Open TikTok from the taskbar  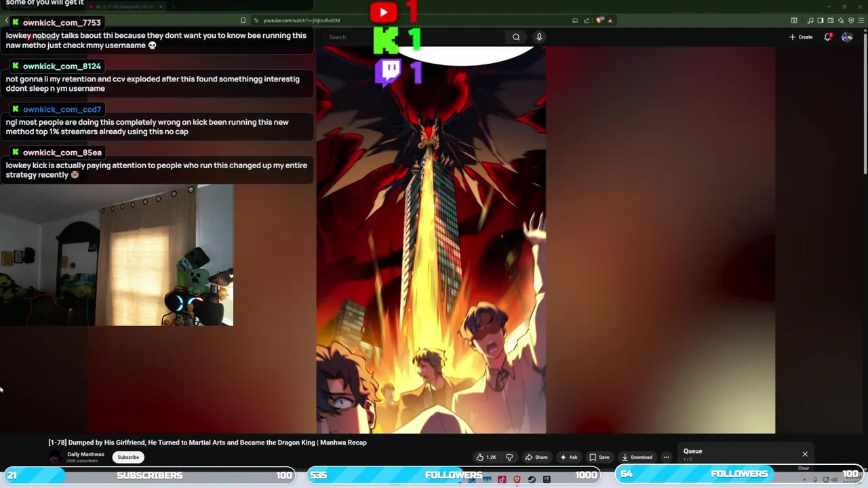point(502,480)
